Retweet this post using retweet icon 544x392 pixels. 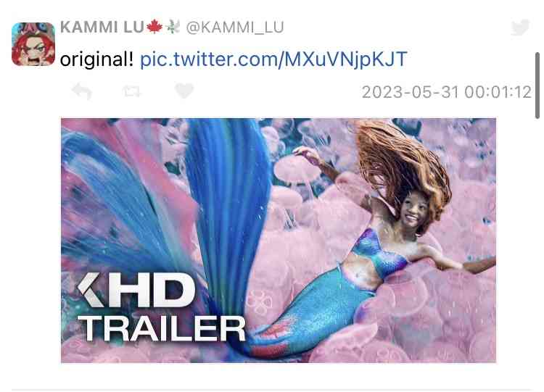[x=131, y=91]
